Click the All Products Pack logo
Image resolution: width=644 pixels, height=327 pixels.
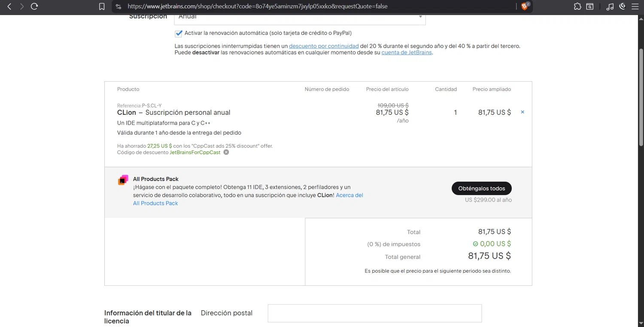(x=123, y=180)
